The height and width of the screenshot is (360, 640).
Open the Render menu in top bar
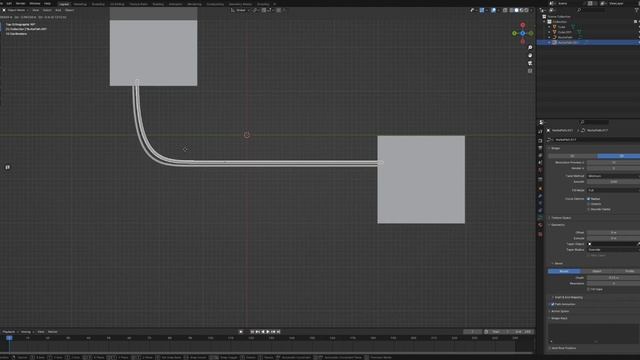coord(20,3)
